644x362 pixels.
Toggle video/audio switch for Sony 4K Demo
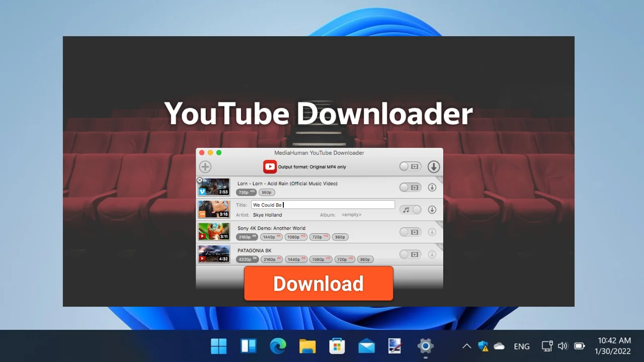click(410, 232)
